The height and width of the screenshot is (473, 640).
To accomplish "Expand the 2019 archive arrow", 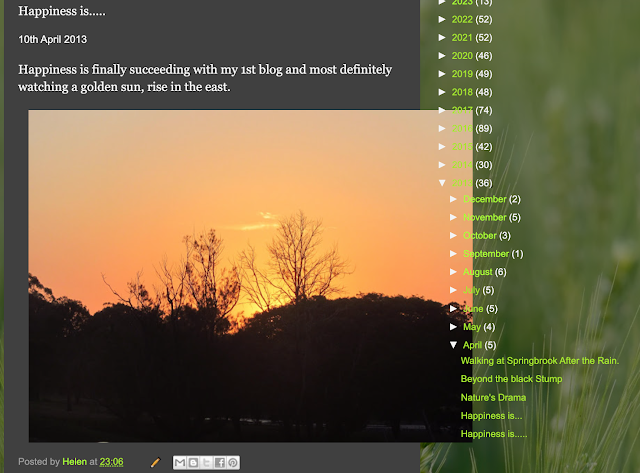I will [x=442, y=74].
